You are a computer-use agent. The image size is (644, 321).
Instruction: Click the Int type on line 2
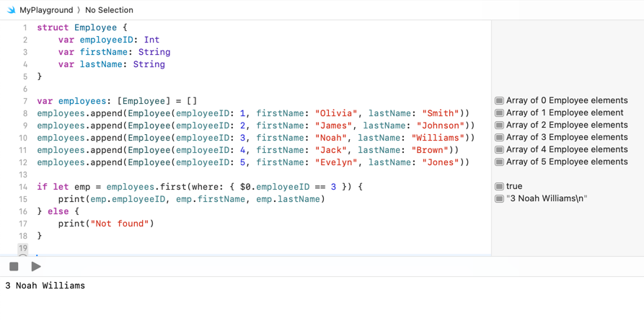coord(151,40)
